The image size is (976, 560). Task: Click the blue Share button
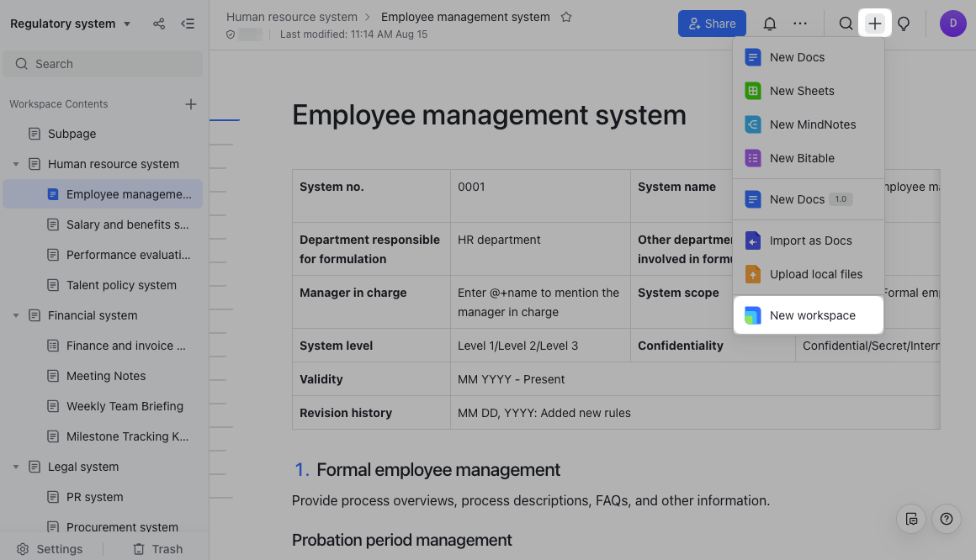[x=712, y=24]
